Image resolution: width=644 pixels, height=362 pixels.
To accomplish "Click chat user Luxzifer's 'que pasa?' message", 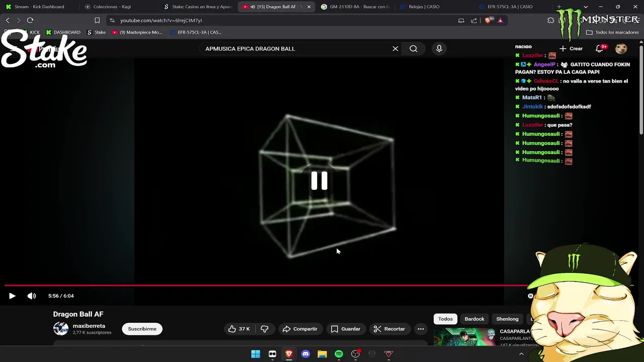I will point(560,125).
